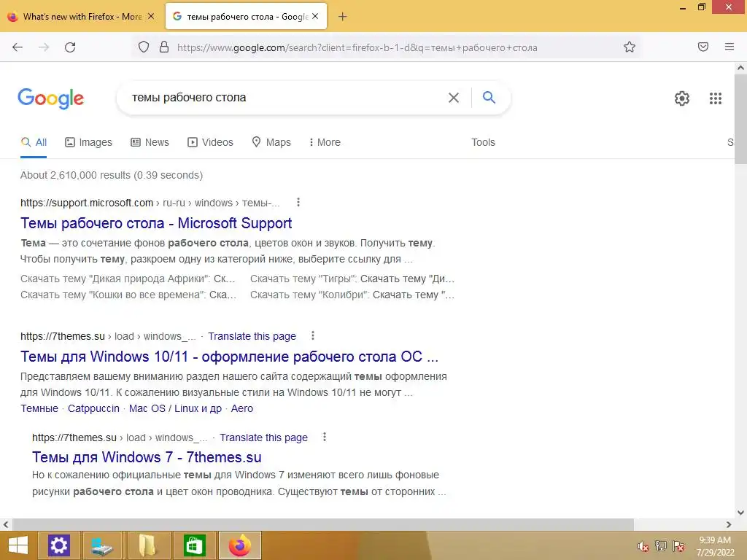
Task: Open the Aero sitelink
Action: point(242,408)
